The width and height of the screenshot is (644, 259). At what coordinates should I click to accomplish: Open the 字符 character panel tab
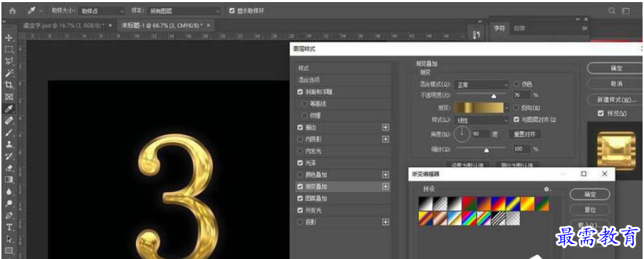pos(499,28)
